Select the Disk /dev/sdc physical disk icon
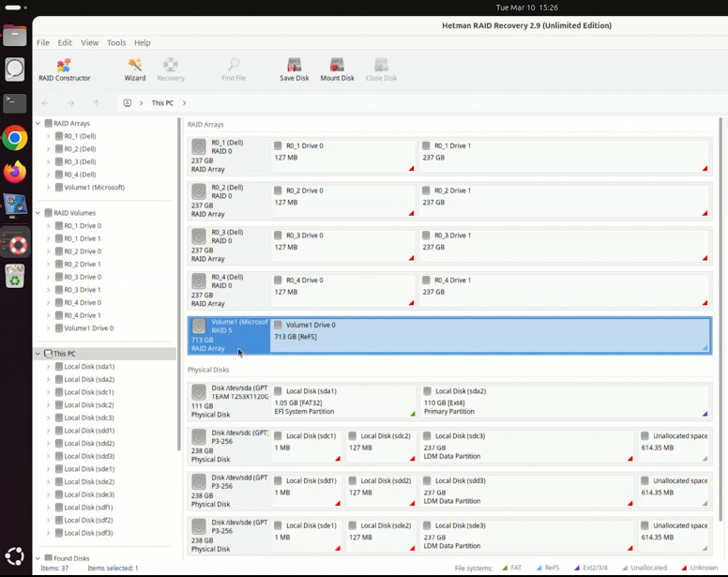 (x=199, y=437)
